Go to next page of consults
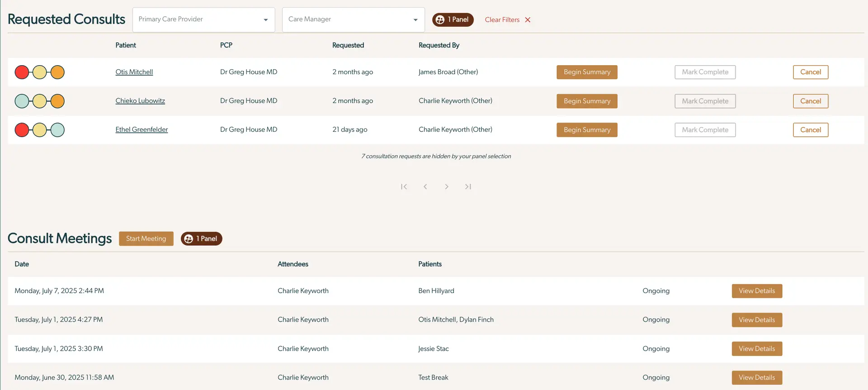The width and height of the screenshot is (868, 390). pos(447,186)
